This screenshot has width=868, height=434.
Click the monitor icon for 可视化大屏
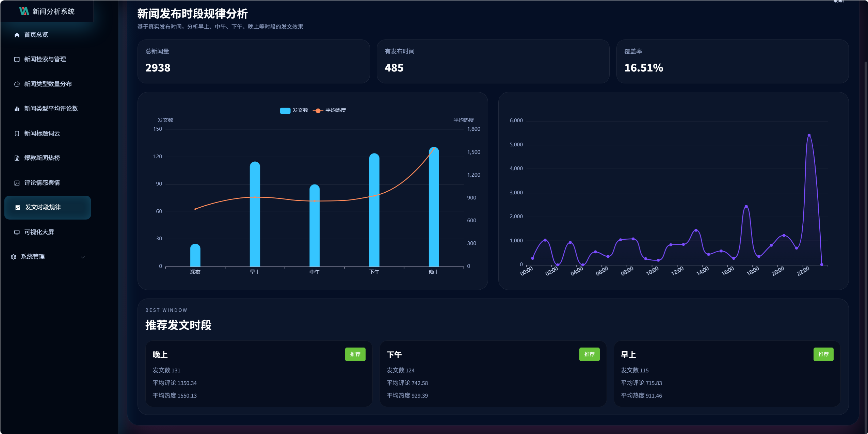17,232
